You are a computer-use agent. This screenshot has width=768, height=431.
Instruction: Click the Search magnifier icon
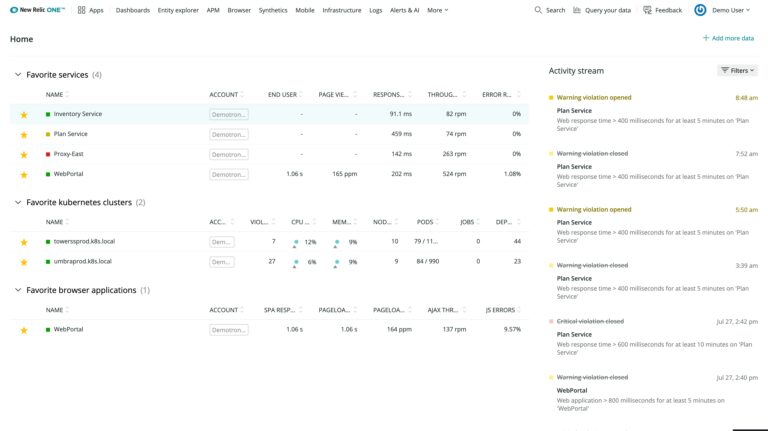click(x=538, y=10)
